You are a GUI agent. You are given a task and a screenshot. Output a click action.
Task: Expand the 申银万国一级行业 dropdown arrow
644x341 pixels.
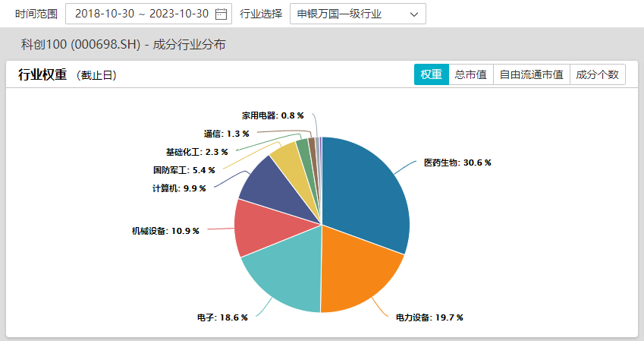click(x=414, y=14)
